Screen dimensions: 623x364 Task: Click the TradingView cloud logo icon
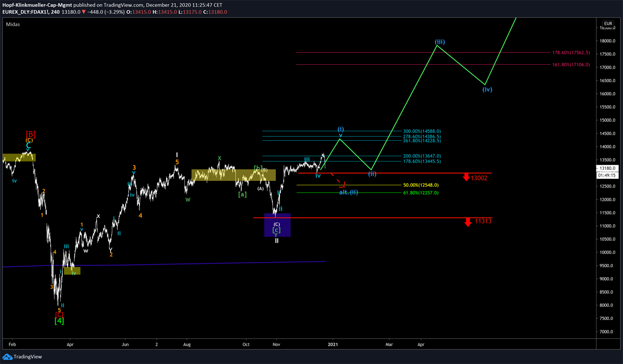tap(7, 357)
